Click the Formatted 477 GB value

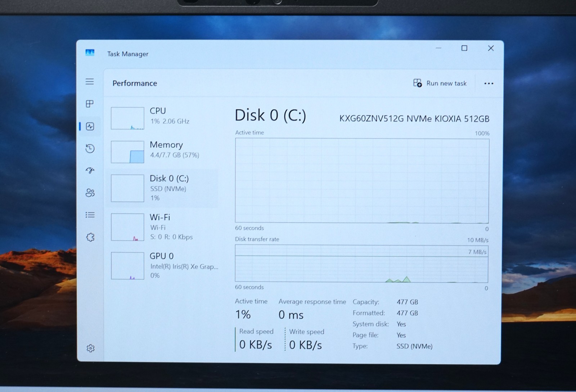pyautogui.click(x=407, y=313)
